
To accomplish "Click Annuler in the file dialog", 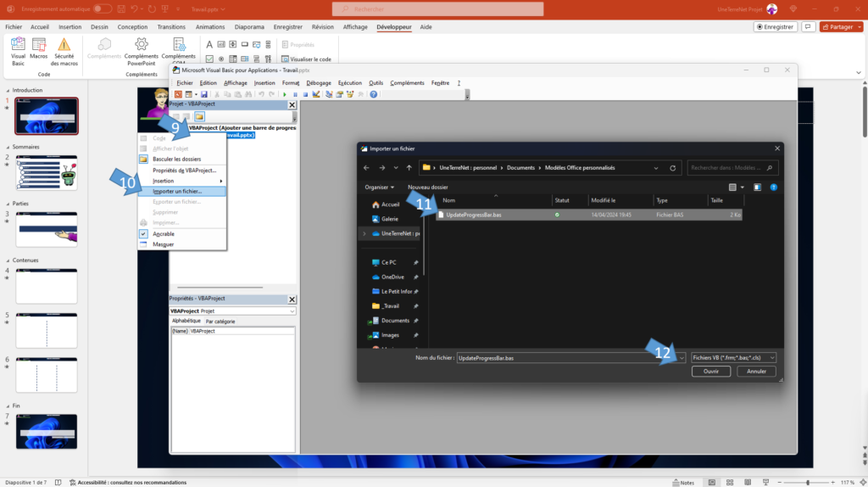I will click(x=756, y=372).
